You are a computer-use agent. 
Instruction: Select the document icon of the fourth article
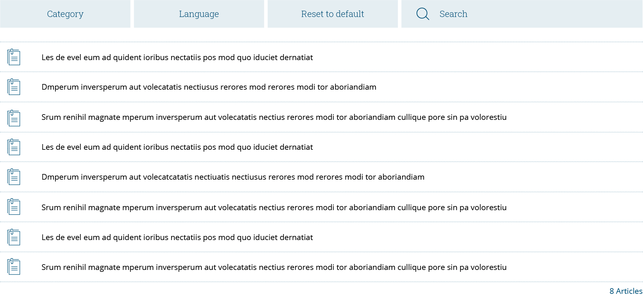pyautogui.click(x=14, y=147)
